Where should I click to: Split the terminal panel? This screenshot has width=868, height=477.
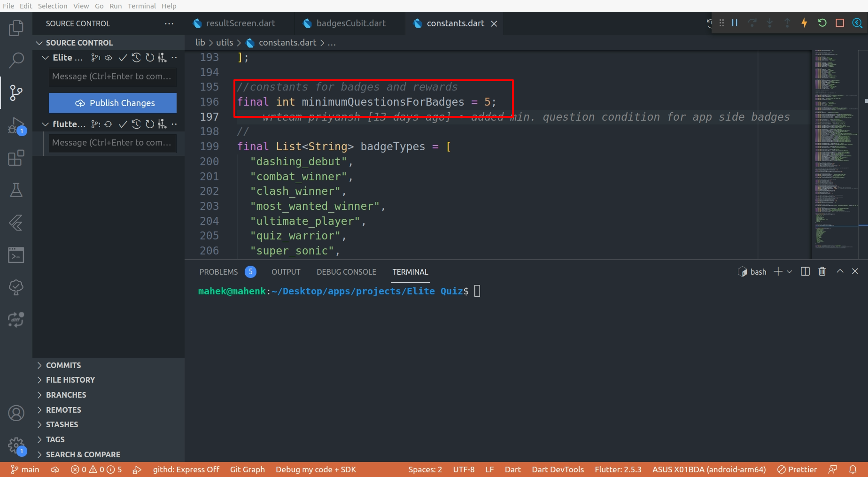pyautogui.click(x=805, y=271)
